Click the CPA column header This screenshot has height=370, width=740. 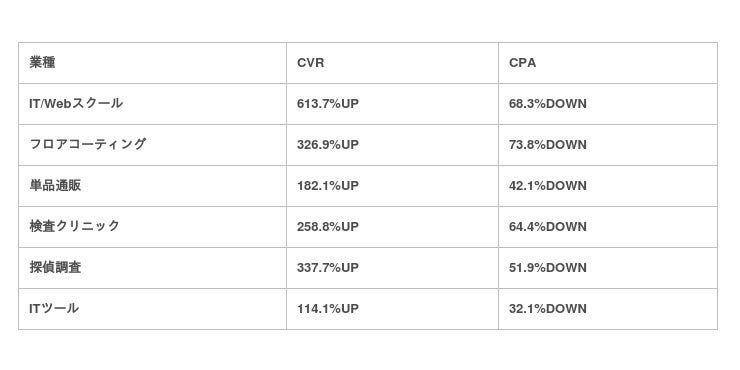click(x=522, y=63)
